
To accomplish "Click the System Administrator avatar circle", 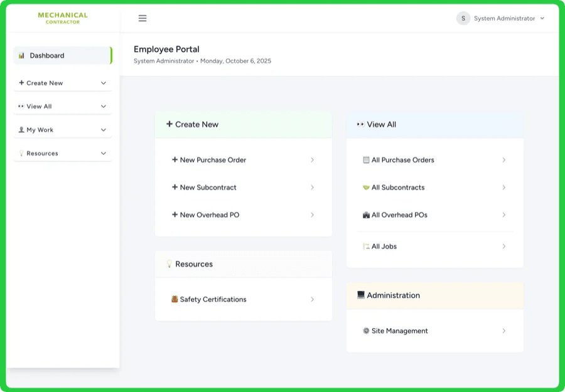I will pos(463,18).
